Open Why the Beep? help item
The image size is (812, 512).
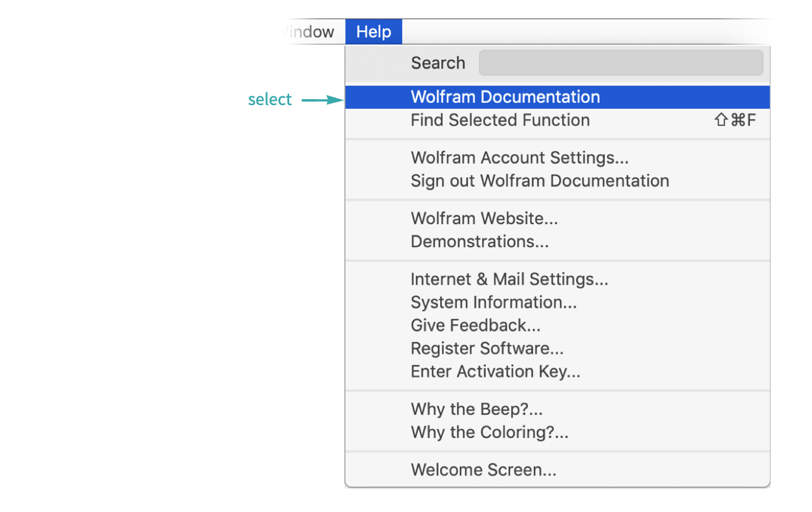476,408
